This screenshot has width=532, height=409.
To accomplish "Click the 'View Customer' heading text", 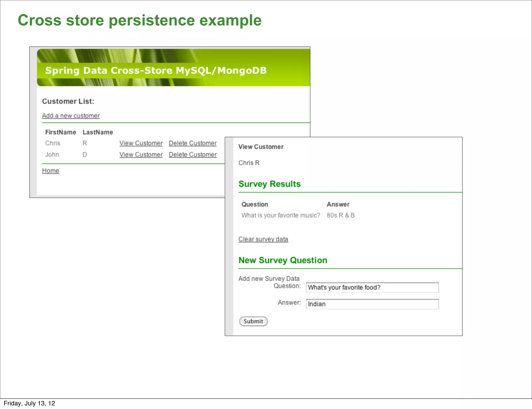I will 261,147.
